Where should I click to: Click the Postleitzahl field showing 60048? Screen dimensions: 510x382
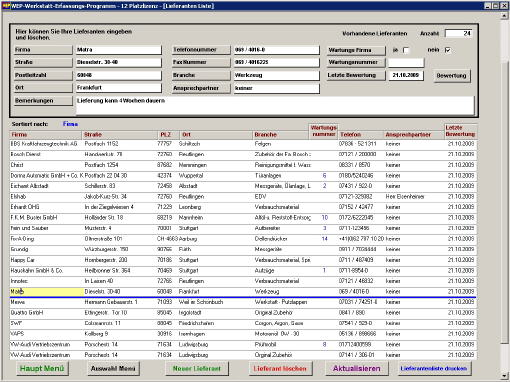pos(119,75)
